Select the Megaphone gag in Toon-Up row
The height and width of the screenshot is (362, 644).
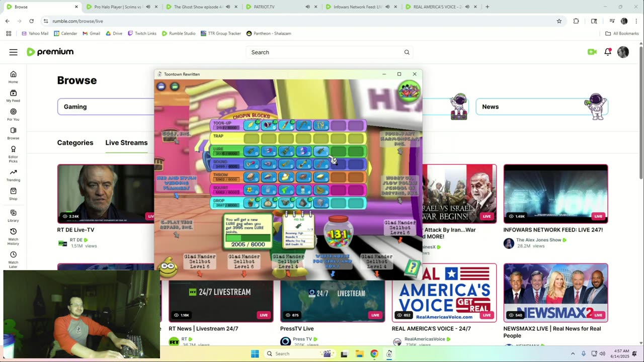268,125
